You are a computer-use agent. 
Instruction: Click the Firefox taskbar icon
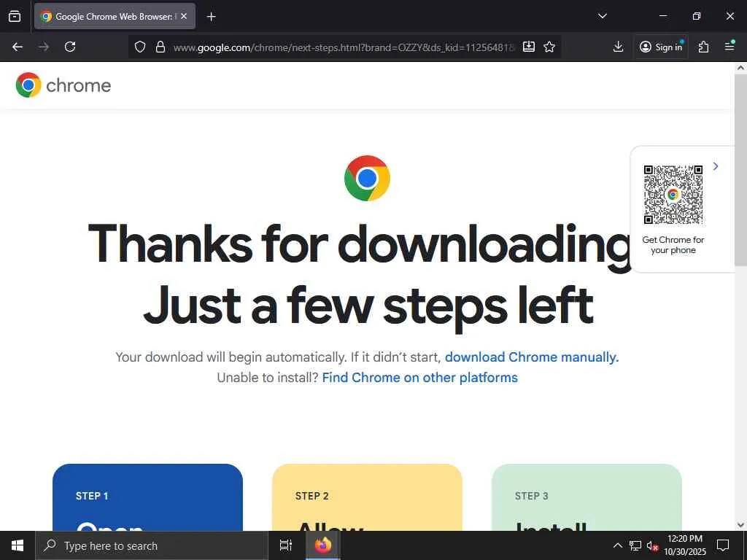click(322, 545)
